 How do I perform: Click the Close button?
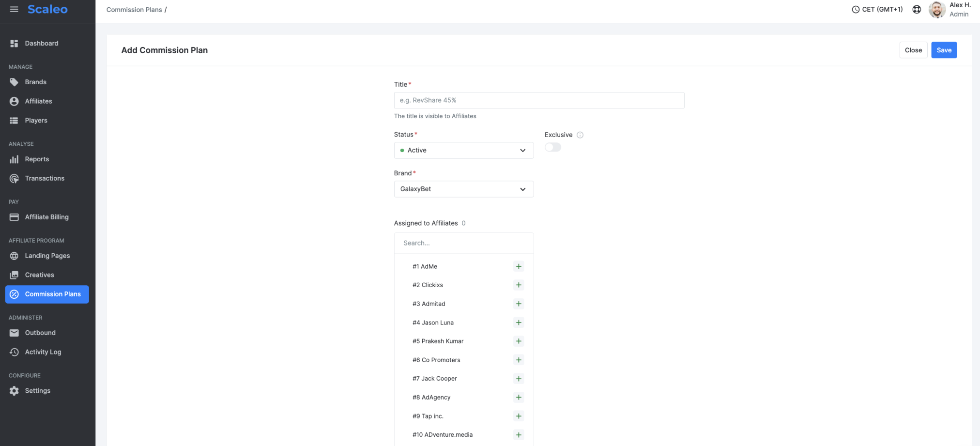click(913, 50)
